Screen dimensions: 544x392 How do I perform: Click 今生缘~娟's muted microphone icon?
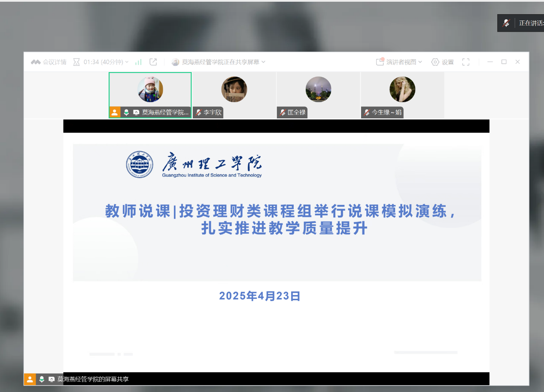coord(367,112)
